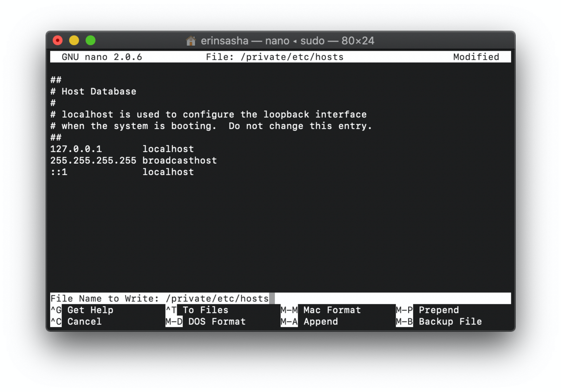Click the window title text erinsasha

click(225, 41)
